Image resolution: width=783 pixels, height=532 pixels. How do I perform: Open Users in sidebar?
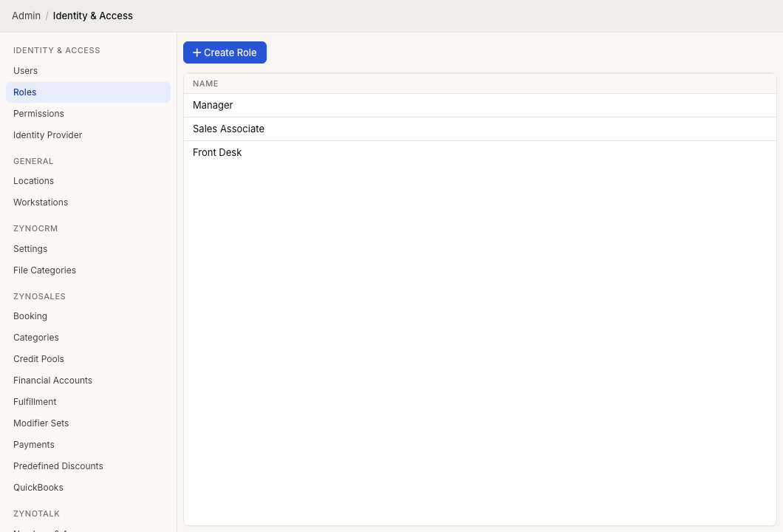pos(89,71)
